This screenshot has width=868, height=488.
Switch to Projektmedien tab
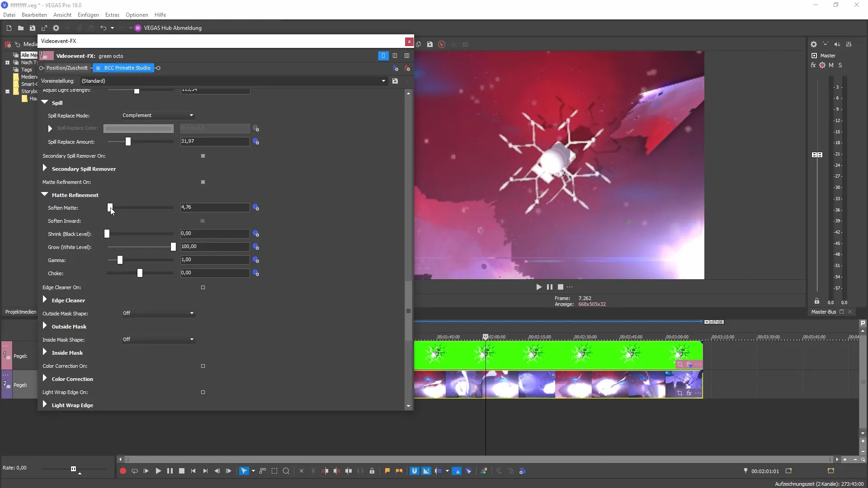(20, 312)
